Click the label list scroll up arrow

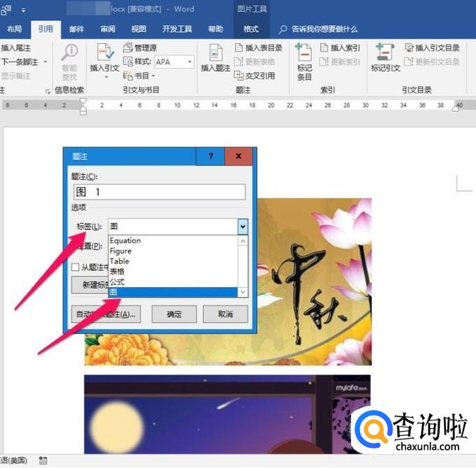[243, 241]
